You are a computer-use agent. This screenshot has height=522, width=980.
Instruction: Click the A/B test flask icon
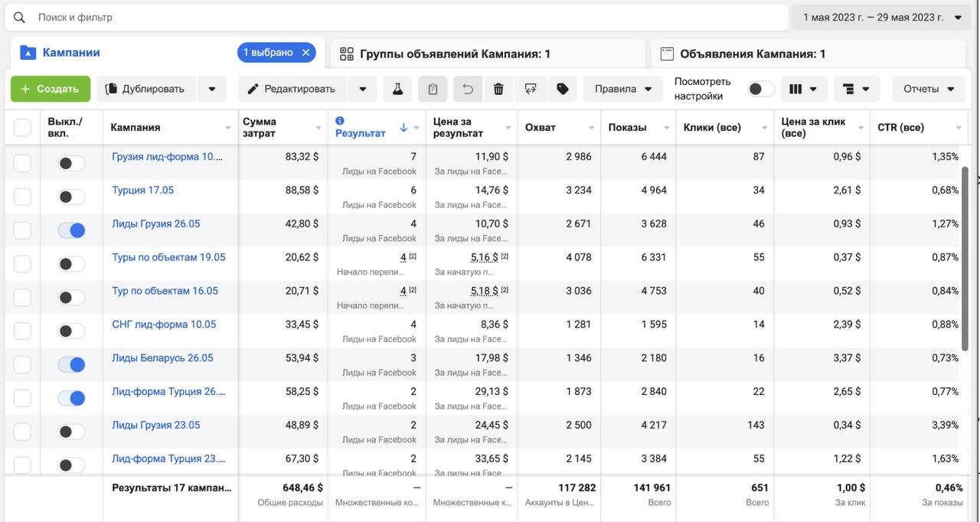click(x=397, y=89)
